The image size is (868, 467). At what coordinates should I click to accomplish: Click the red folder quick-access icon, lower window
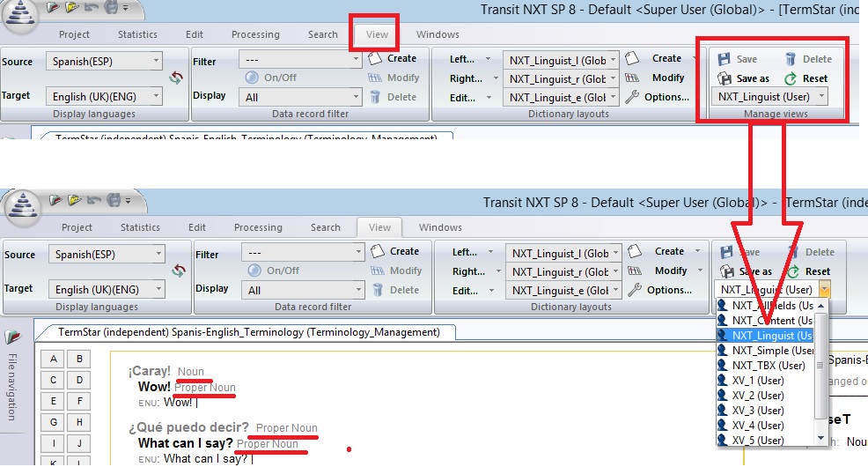point(55,200)
